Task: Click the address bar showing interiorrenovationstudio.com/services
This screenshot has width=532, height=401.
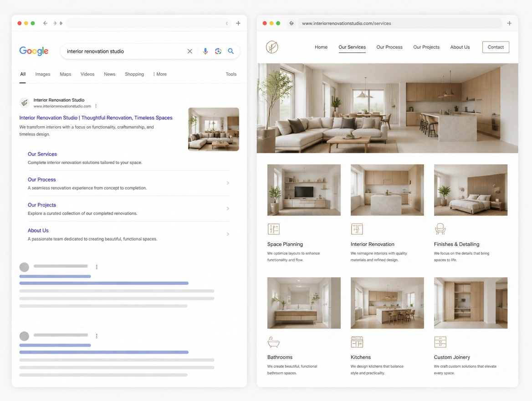Action: coord(399,23)
